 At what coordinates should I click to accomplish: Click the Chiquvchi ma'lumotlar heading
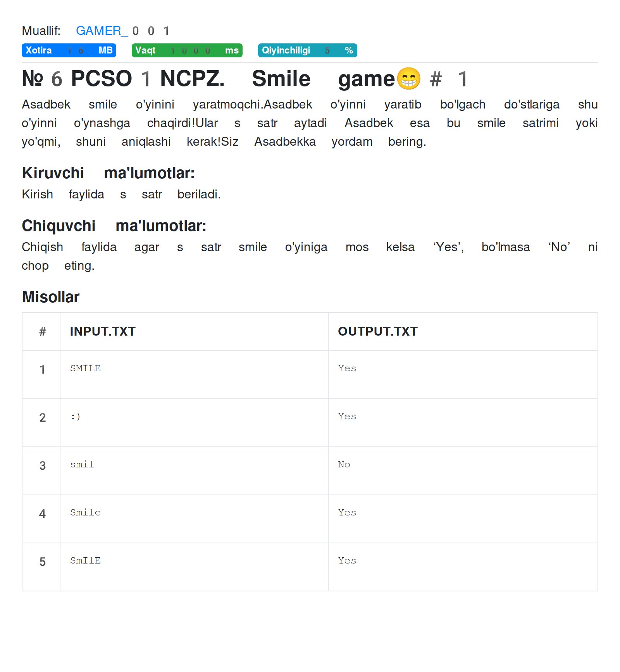tap(114, 226)
